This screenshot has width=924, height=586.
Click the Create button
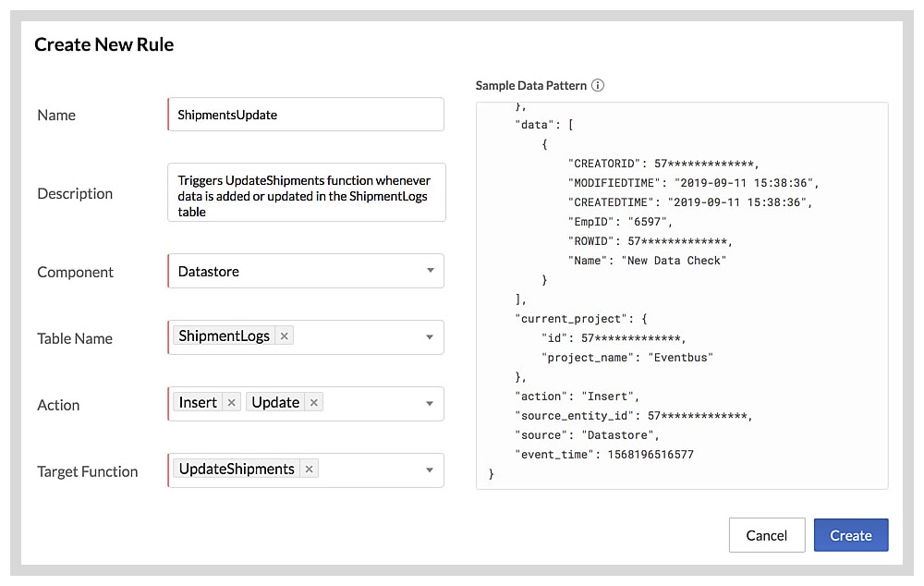[x=851, y=534]
